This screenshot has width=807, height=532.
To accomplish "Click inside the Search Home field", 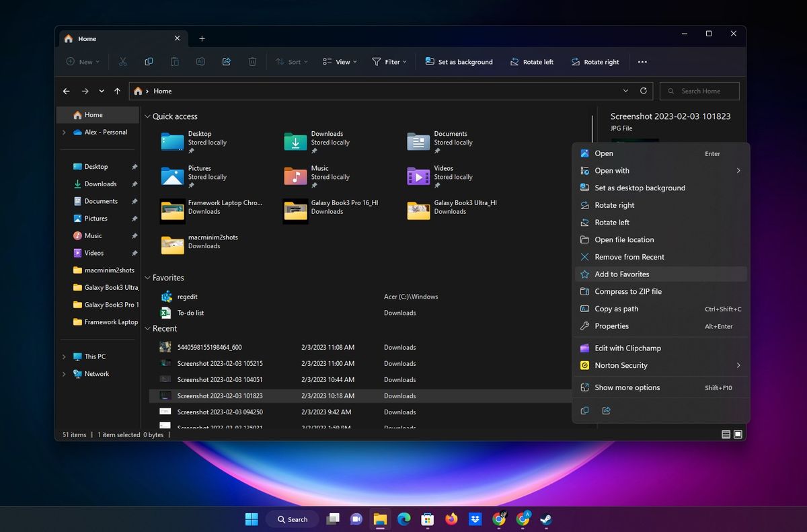I will tap(699, 91).
